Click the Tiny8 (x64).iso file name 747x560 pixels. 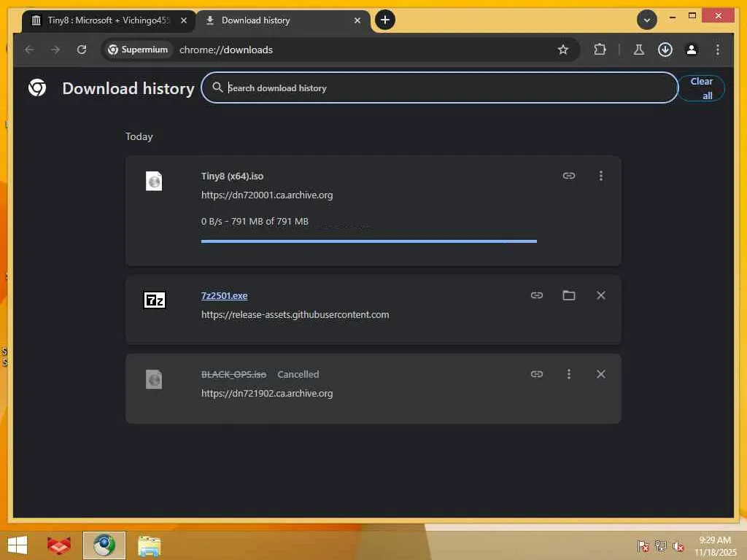232,176
